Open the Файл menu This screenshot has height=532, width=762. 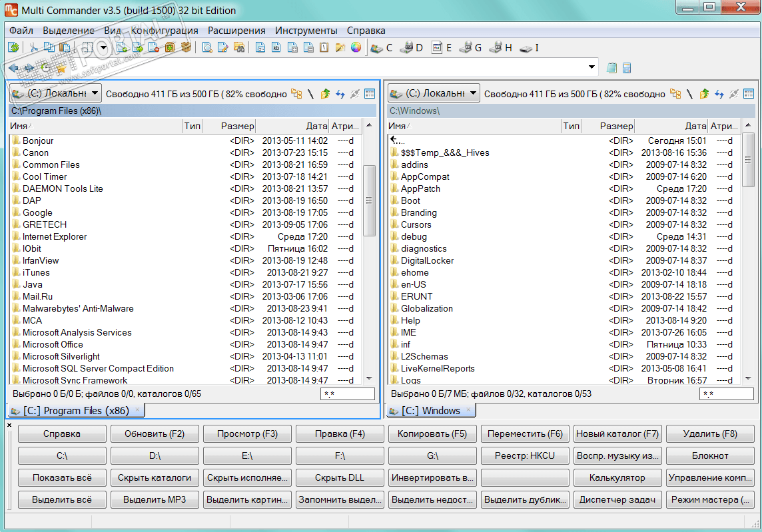coord(21,31)
